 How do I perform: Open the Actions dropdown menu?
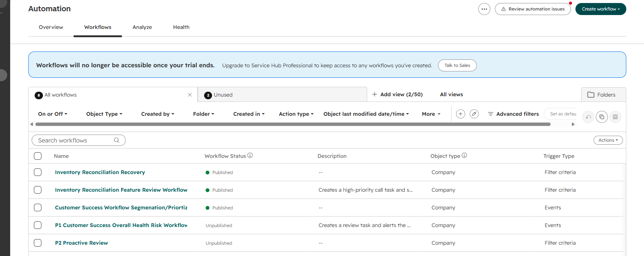coord(608,140)
